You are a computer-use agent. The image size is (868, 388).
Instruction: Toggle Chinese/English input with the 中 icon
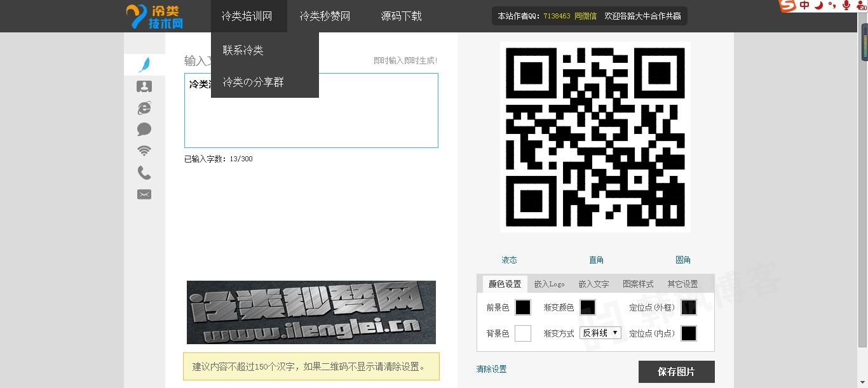coord(803,6)
